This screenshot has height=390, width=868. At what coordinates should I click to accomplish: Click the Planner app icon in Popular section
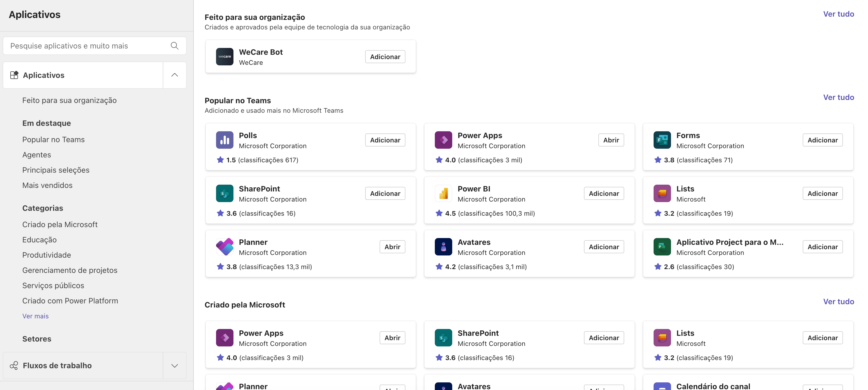click(224, 247)
